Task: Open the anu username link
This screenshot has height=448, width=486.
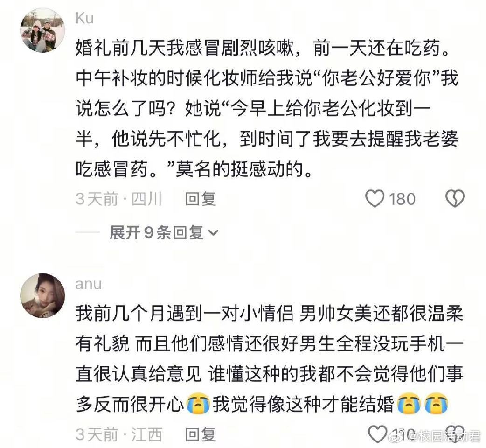Action: [x=88, y=285]
